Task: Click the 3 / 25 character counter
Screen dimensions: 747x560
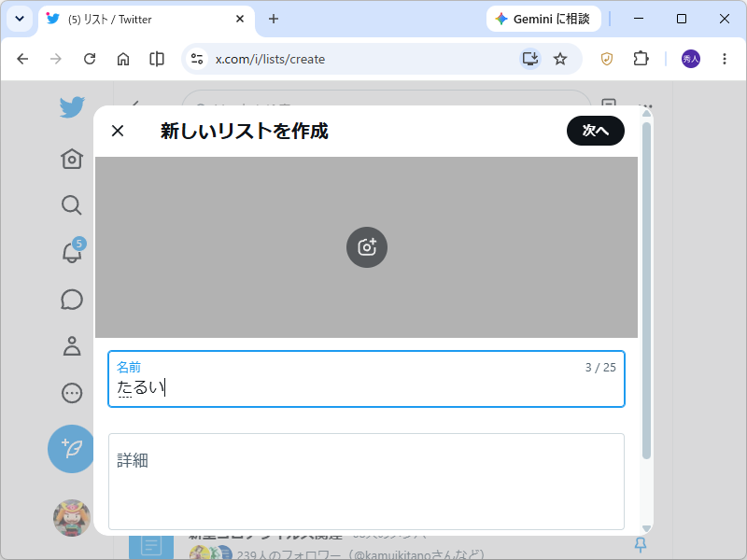Action: click(600, 368)
